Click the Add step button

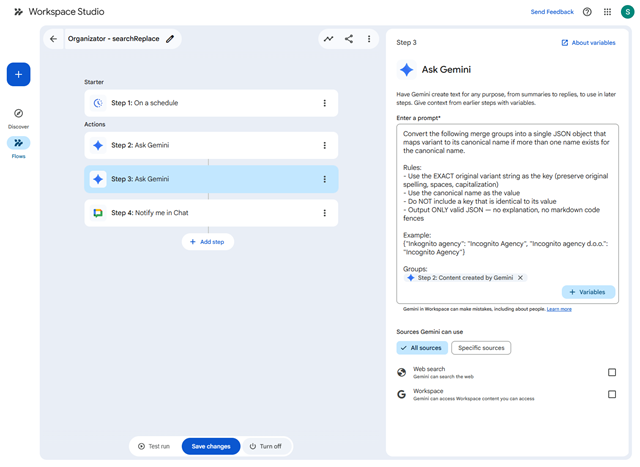[208, 242]
